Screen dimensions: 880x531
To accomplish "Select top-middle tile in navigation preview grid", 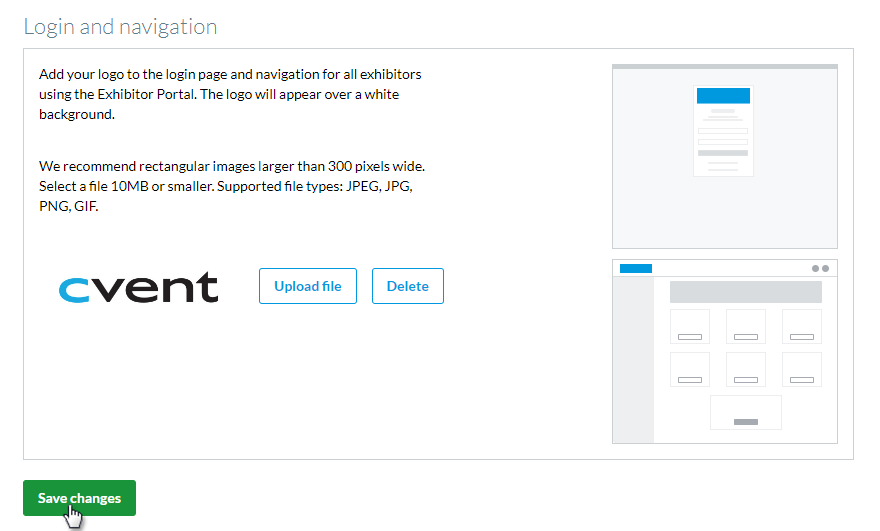I will click(x=745, y=326).
